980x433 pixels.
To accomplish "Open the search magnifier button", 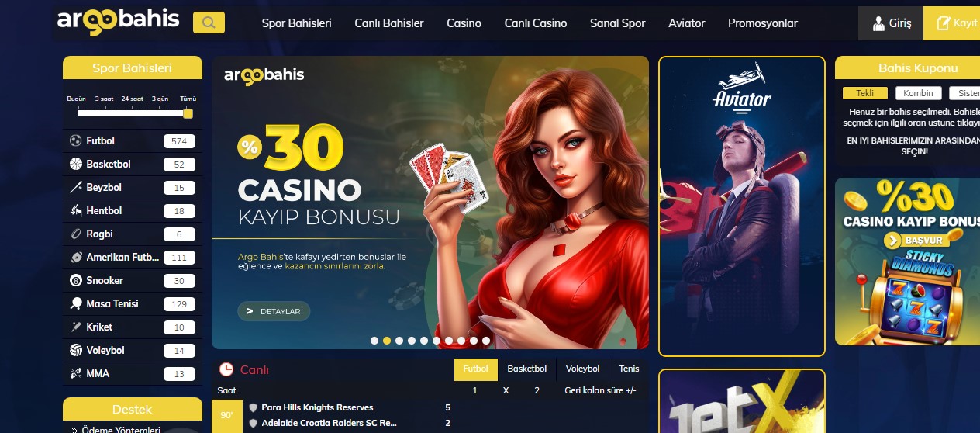I will pyautogui.click(x=209, y=23).
